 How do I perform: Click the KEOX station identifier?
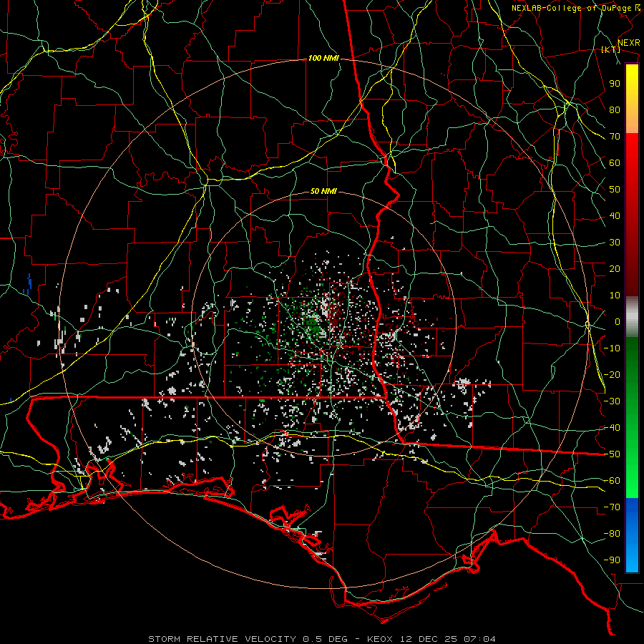point(381,639)
